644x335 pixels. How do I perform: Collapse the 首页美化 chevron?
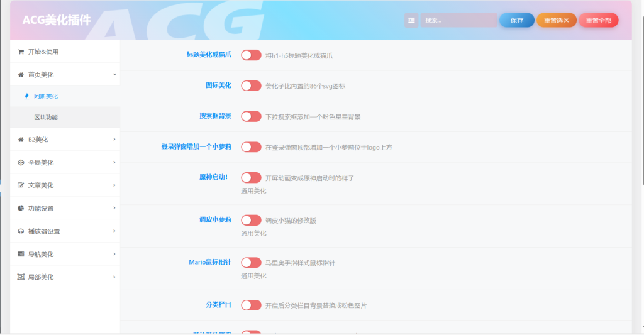point(114,74)
